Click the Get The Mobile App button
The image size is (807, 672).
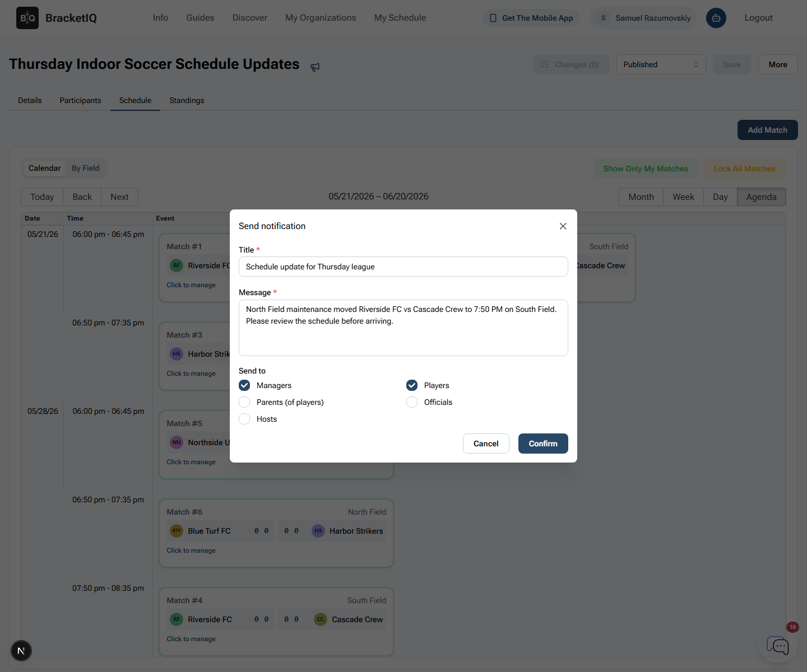[x=531, y=18]
